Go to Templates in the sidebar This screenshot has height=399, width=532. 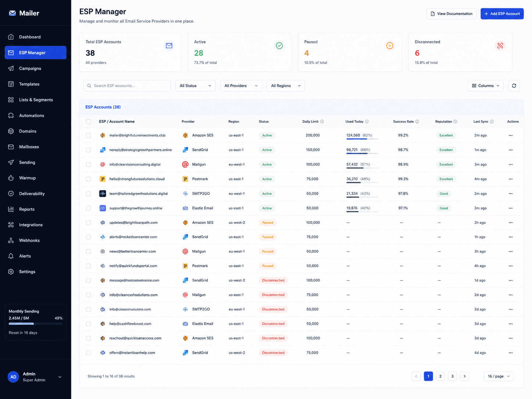(36, 84)
